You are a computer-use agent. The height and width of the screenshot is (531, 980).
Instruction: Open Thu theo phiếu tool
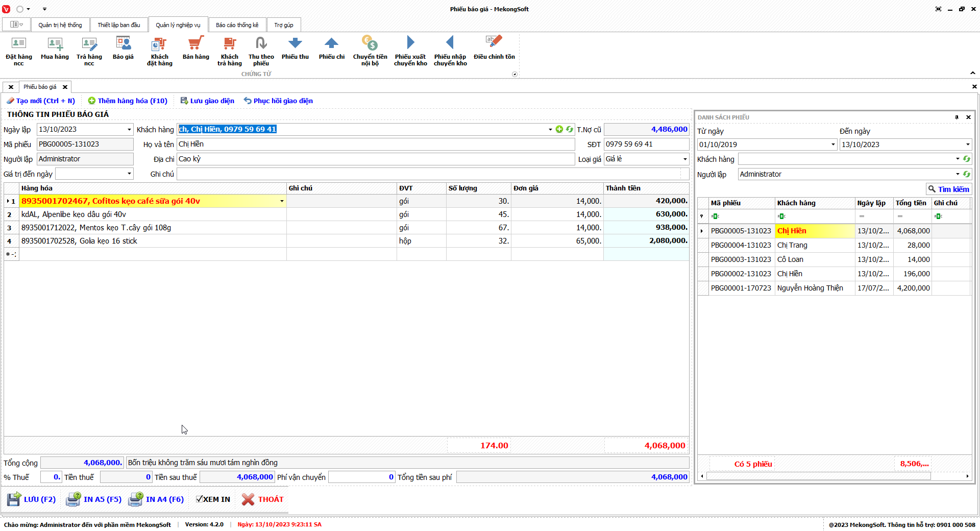(261, 44)
